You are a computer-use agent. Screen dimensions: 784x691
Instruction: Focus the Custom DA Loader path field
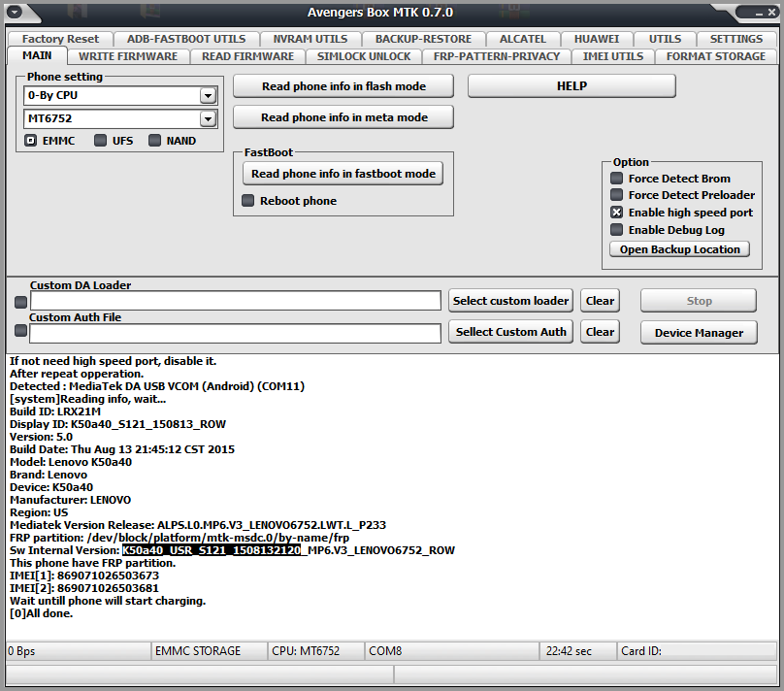[236, 301]
